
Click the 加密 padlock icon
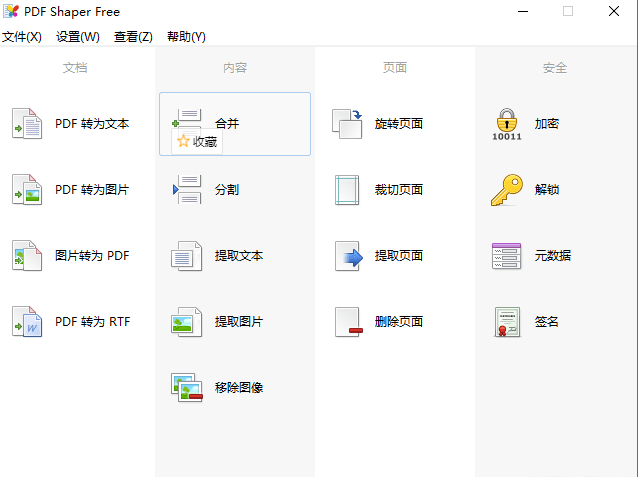[507, 124]
